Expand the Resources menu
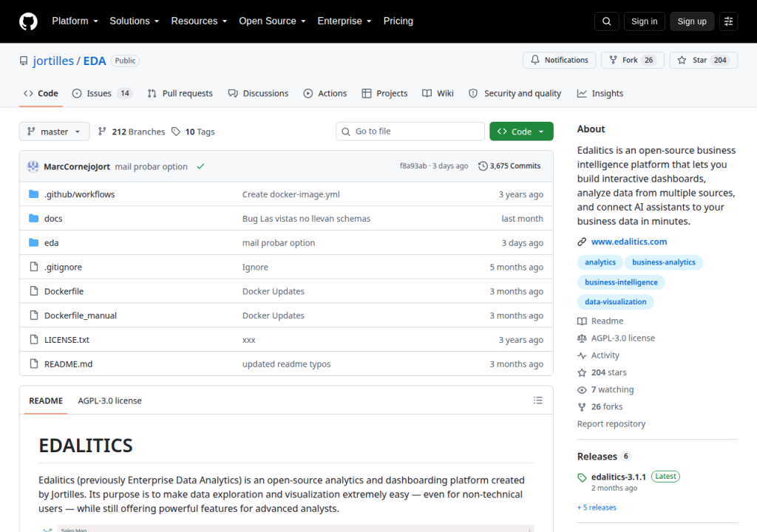Screen dimensions: 757x532 pyautogui.click(x=199, y=21)
